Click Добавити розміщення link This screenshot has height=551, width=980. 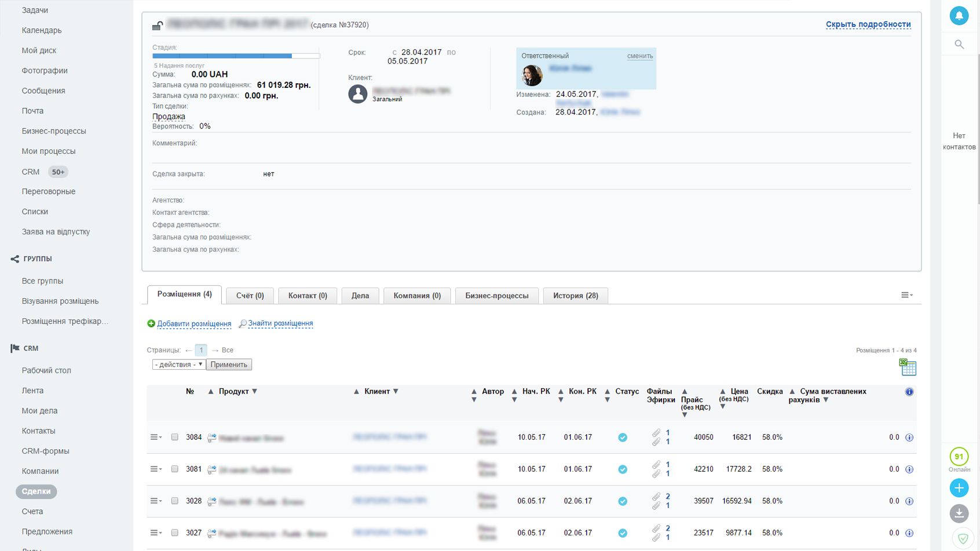[x=194, y=324]
